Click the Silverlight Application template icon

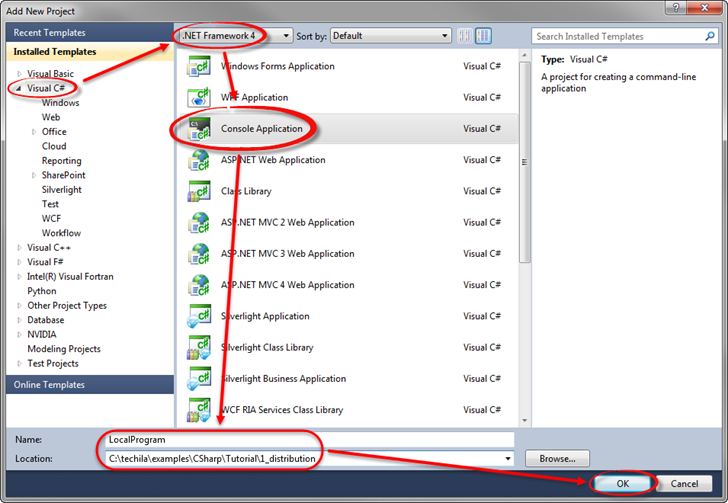coord(197,317)
